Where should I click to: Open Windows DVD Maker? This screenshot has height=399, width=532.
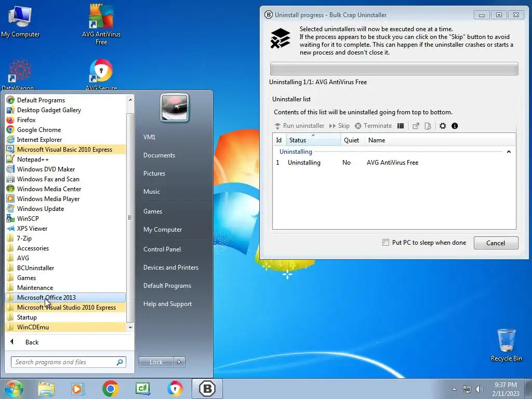click(x=66, y=169)
